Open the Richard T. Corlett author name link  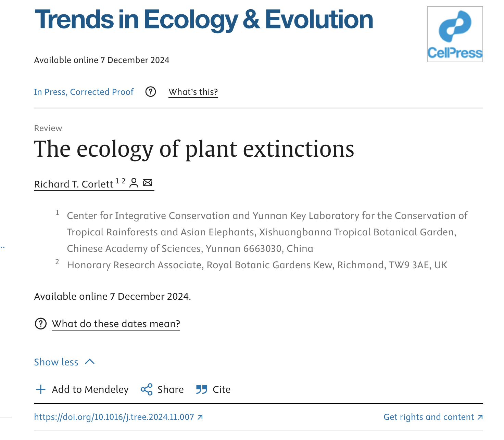click(x=74, y=184)
